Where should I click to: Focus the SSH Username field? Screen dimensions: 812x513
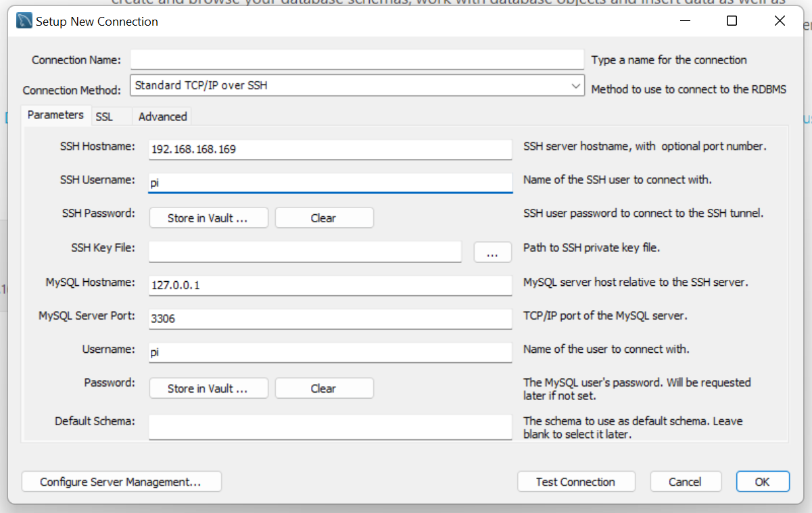tap(330, 182)
